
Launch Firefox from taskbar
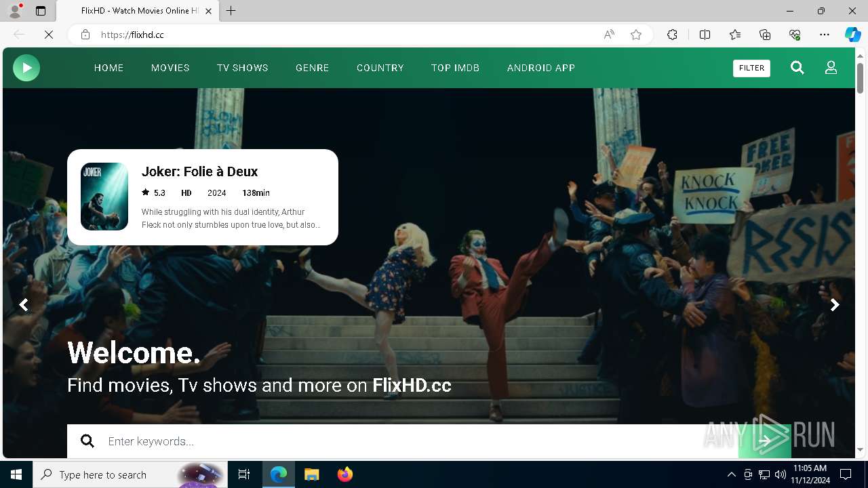(x=345, y=474)
